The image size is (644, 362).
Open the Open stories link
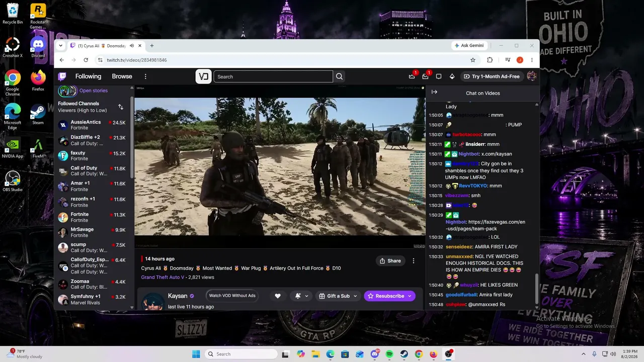94,90
